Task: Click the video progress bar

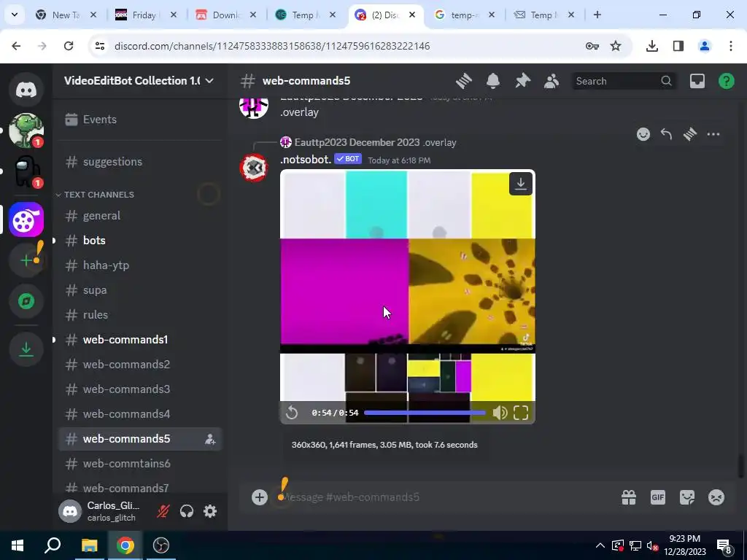Action: (x=425, y=413)
